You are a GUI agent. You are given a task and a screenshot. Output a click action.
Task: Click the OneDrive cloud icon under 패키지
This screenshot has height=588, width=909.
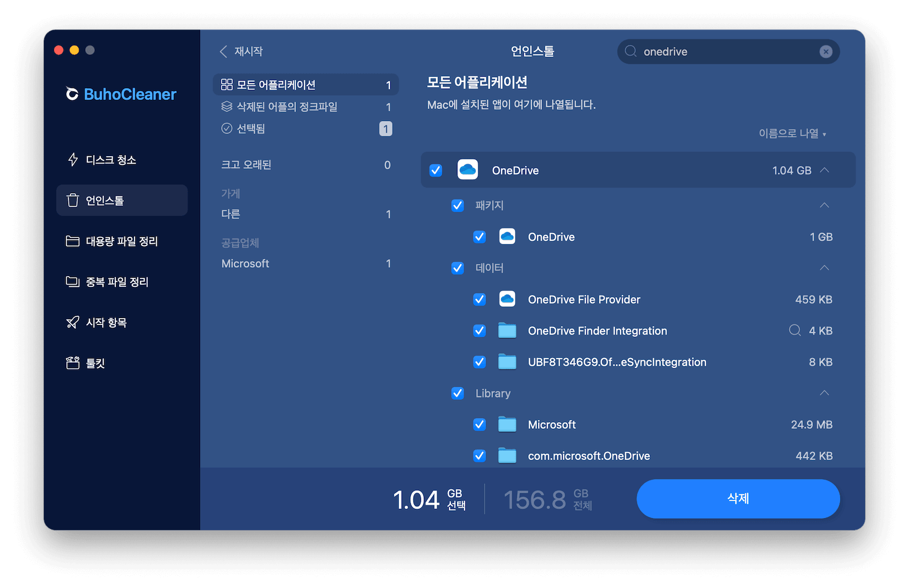tap(507, 236)
